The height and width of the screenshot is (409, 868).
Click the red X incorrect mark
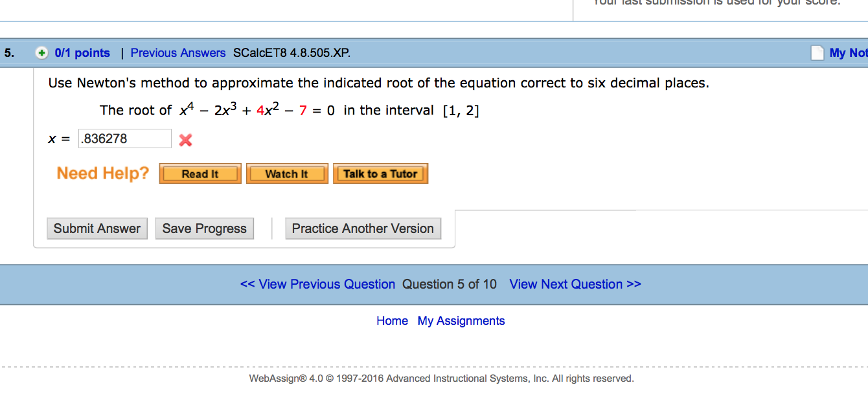pos(185,140)
